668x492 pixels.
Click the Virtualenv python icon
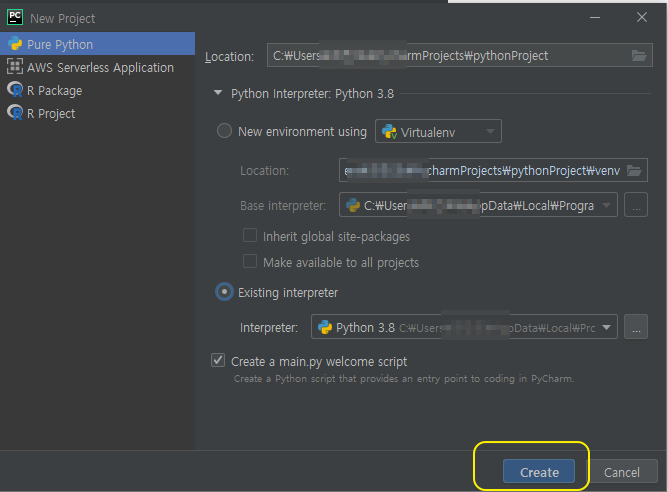click(389, 132)
